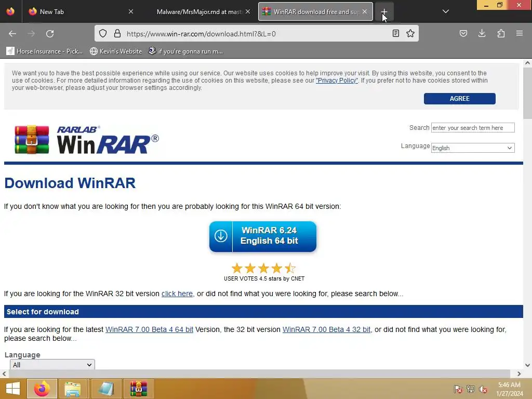Screen dimensions: 532x399
Task: Open Horse Insurance bookmark
Action: coord(45,51)
